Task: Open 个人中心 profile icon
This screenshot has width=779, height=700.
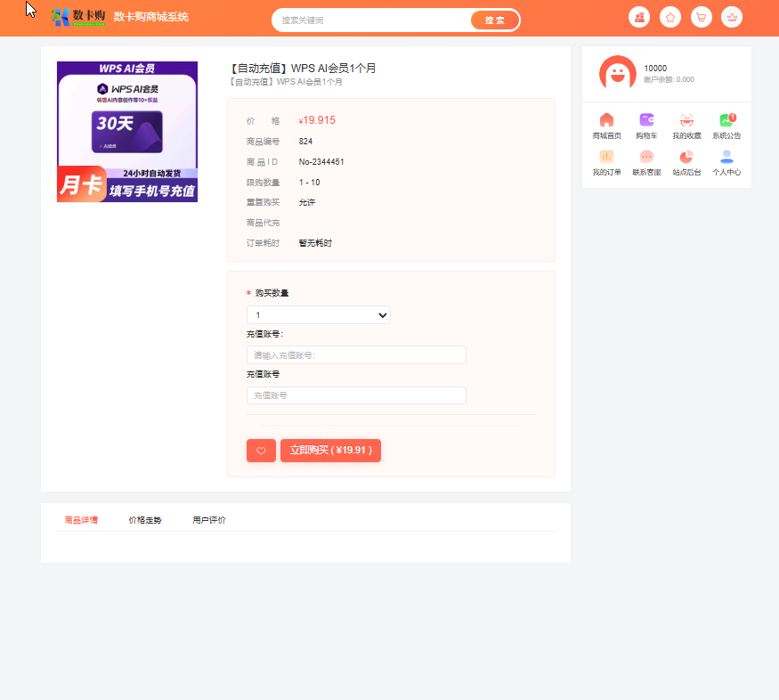Action: pyautogui.click(x=726, y=157)
